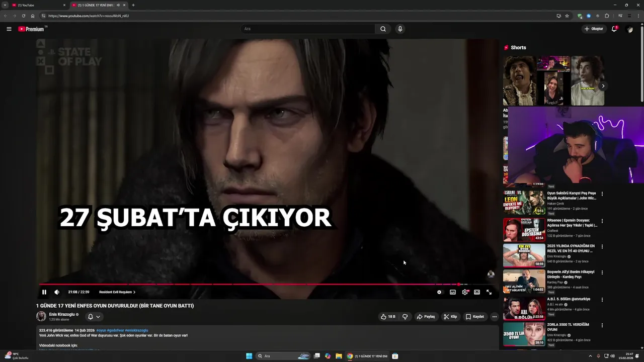Toggle subtitles in the player
This screenshot has width=644, height=362.
point(453,292)
